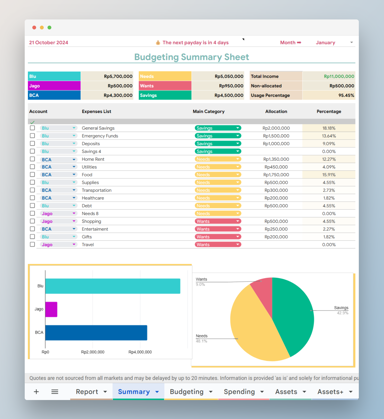Click the Savings category header cell

click(x=165, y=95)
